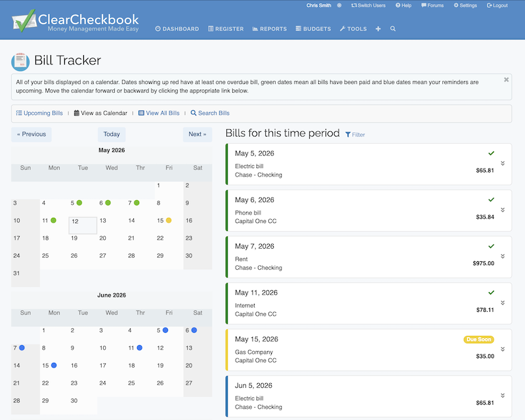Switch to View All Bills
The width and height of the screenshot is (525, 420).
(159, 114)
